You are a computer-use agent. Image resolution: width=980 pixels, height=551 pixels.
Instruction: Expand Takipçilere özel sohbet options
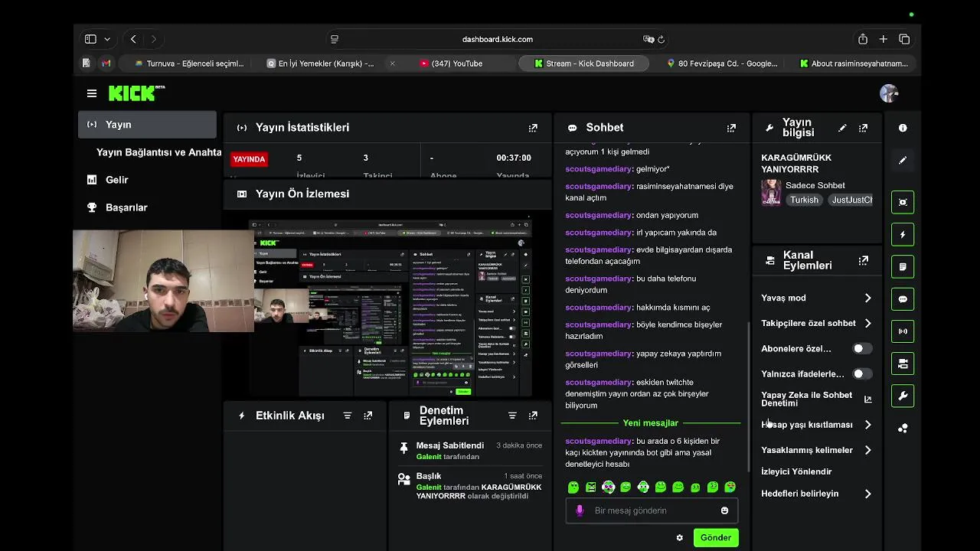[x=816, y=323]
